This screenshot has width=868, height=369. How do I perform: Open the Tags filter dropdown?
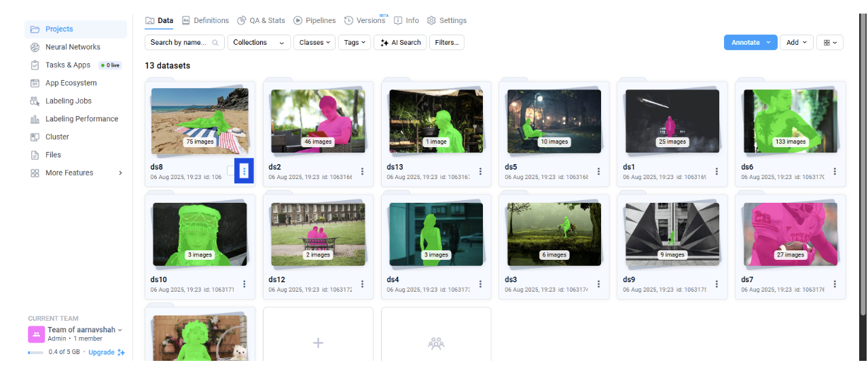click(355, 43)
